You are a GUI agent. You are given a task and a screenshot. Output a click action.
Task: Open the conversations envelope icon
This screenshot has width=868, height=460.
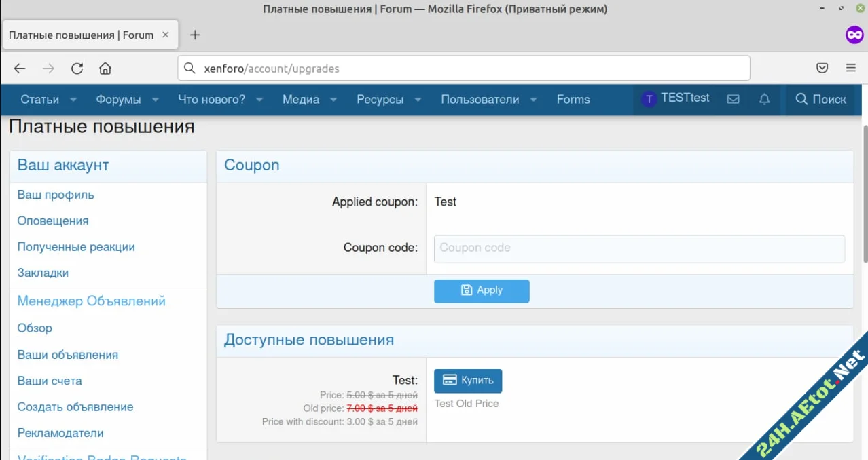point(733,100)
